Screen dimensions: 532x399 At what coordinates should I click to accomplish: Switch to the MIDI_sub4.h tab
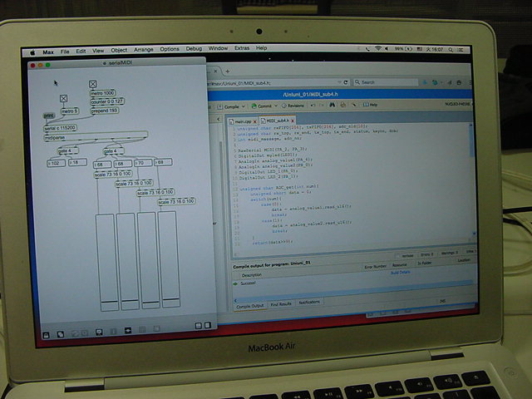[x=277, y=121]
